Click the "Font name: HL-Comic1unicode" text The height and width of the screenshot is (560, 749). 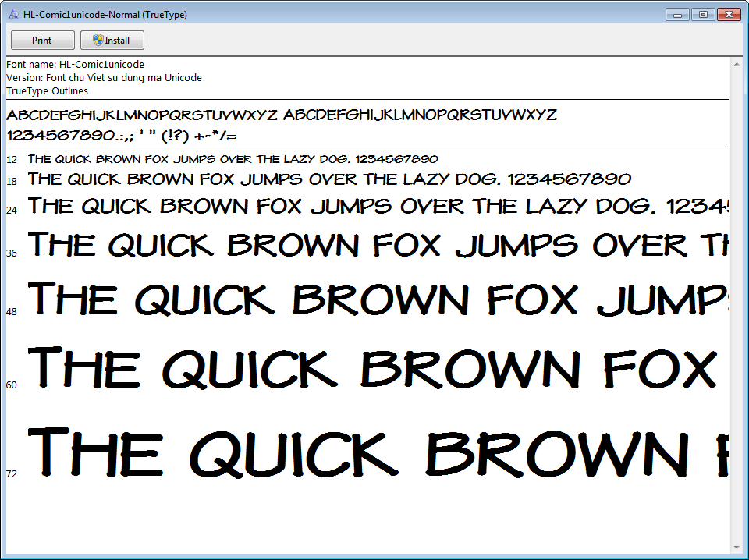[x=75, y=65]
